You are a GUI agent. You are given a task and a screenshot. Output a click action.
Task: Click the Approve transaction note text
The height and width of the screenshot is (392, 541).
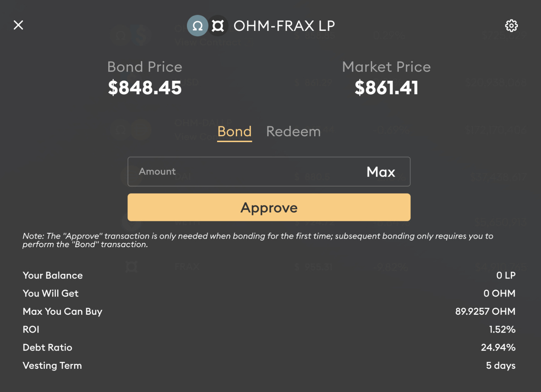[x=258, y=240]
